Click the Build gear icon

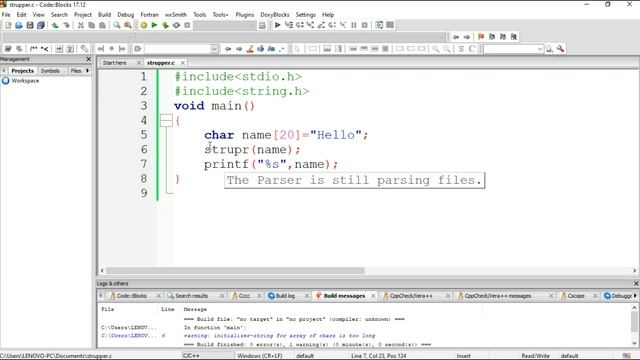144,25
